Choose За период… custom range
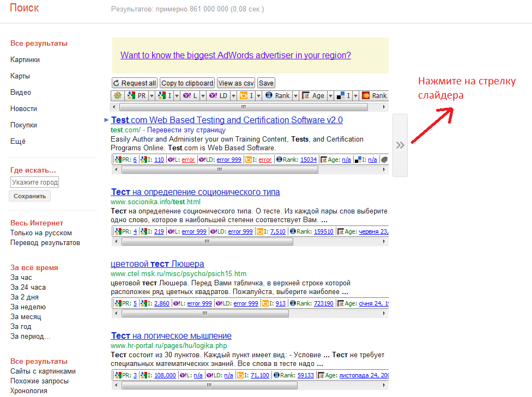The width and height of the screenshot is (532, 397). click(30, 337)
